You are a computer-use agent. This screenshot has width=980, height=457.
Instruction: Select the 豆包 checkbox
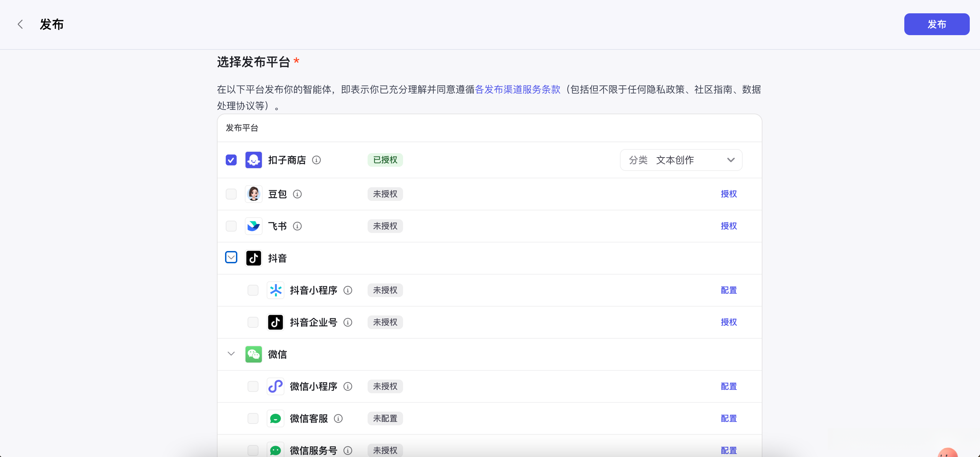point(231,194)
